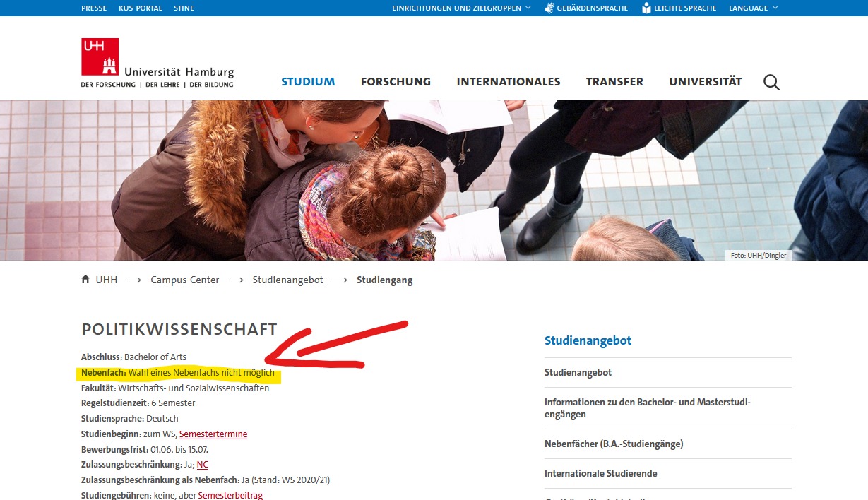The image size is (868, 500).
Task: Open the Universität menu item
Action: [705, 81]
